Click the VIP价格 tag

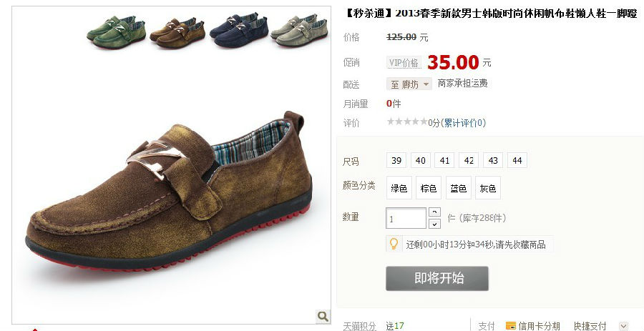point(404,63)
